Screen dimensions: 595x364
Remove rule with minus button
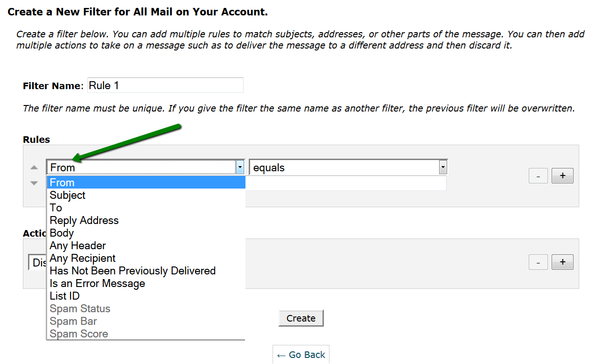[x=538, y=176]
